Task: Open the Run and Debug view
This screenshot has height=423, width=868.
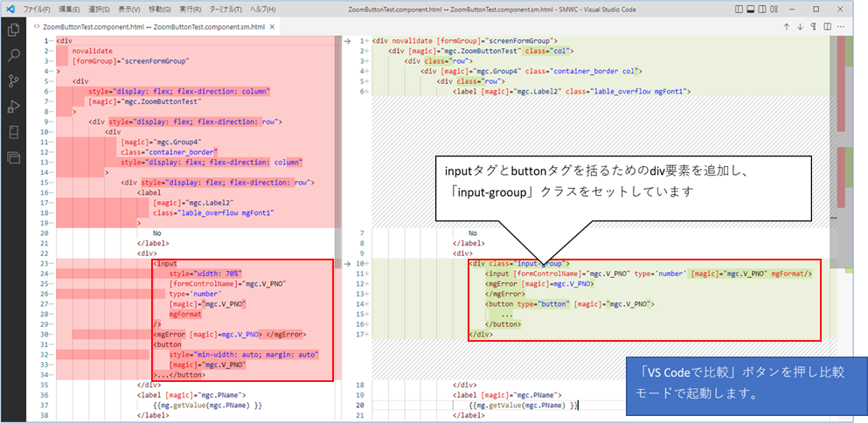Action: click(13, 107)
